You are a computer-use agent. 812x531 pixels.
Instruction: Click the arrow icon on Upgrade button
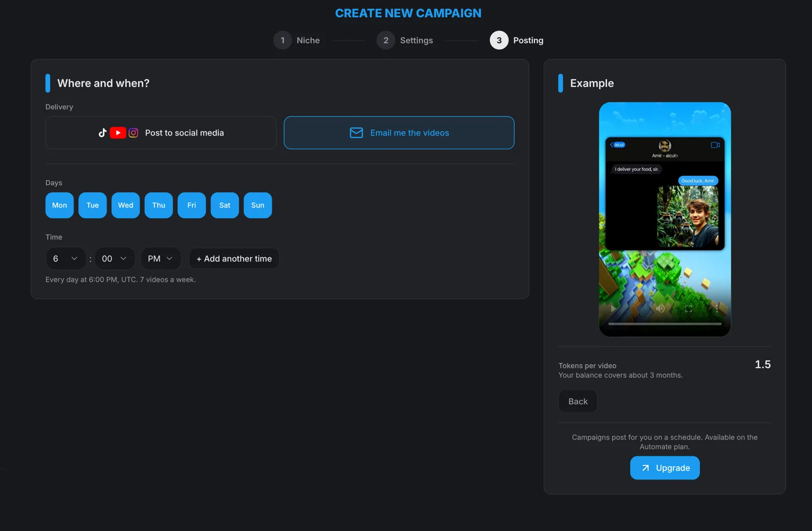coord(646,468)
